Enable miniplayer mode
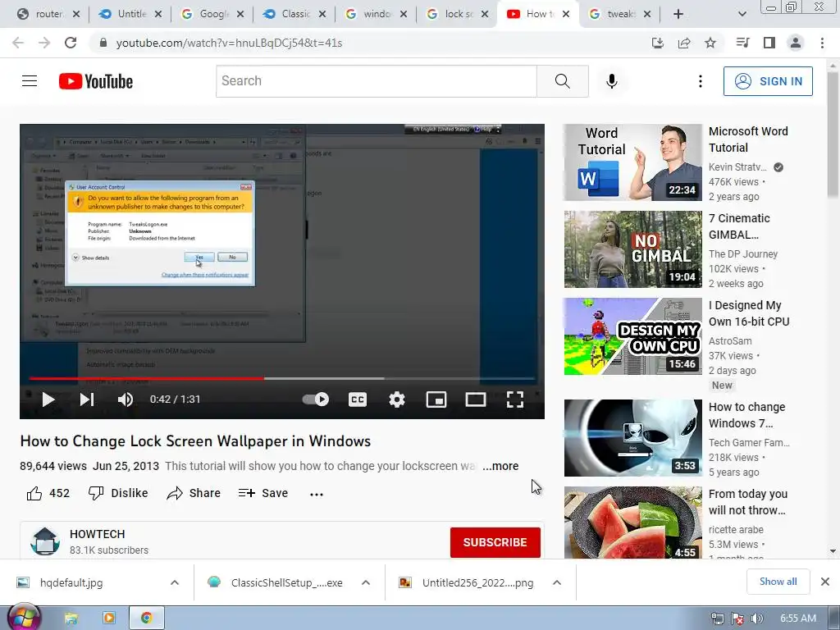Screen dimensions: 840x630 click(x=436, y=399)
